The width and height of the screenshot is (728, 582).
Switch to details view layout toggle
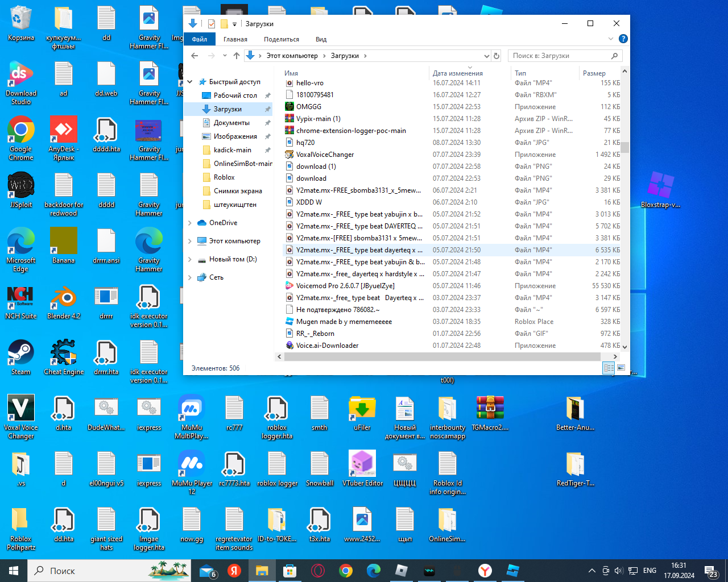(x=609, y=368)
